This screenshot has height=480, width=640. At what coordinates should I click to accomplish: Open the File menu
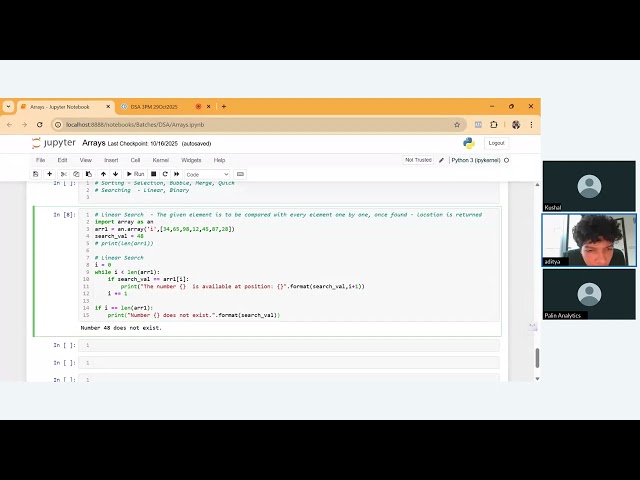click(x=40, y=160)
